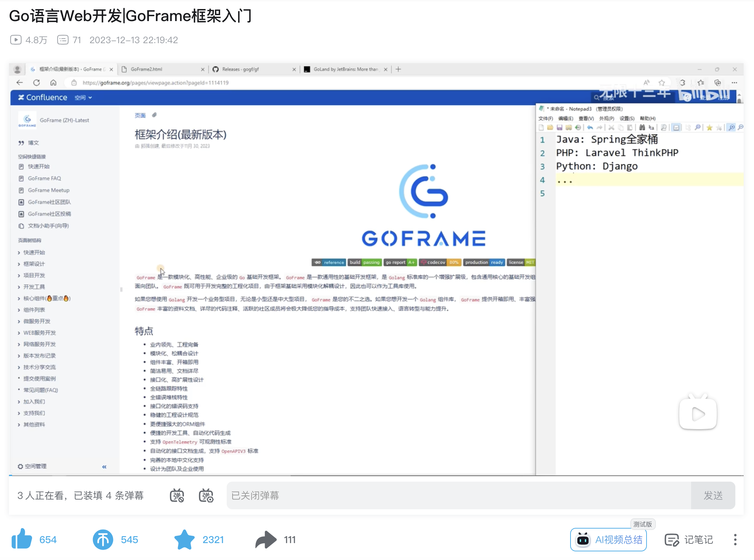This screenshot has height=560, width=754.
Task: Open Notepad3 设置(S) menu
Action: (627, 118)
